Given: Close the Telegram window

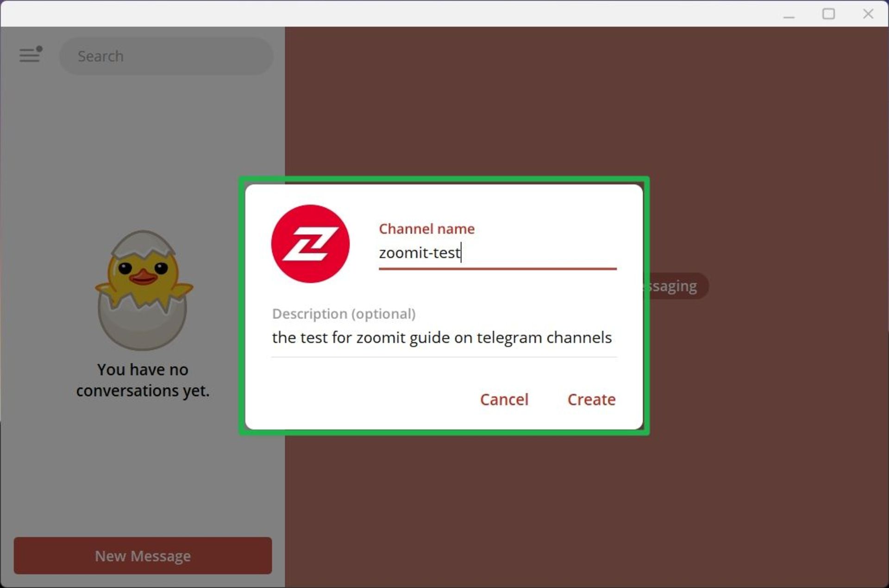Looking at the screenshot, I should pos(868,14).
